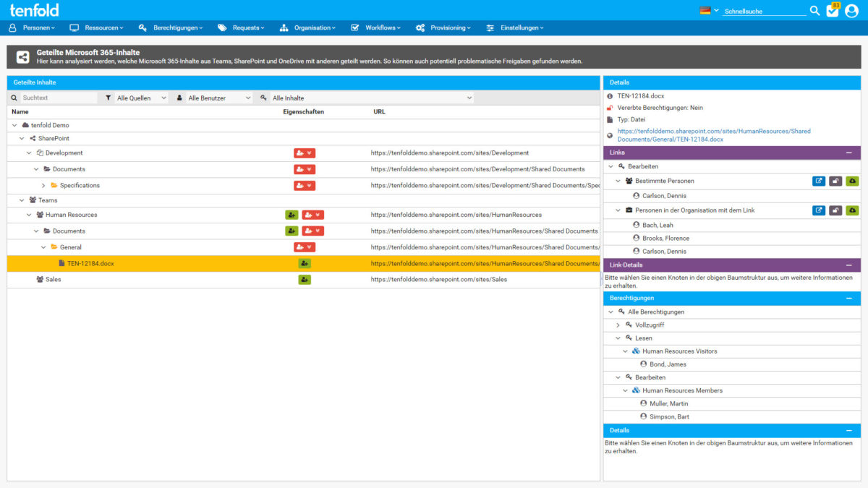Collapse the Human Resources Visitors group
The height and width of the screenshot is (488, 868).
[625, 351]
